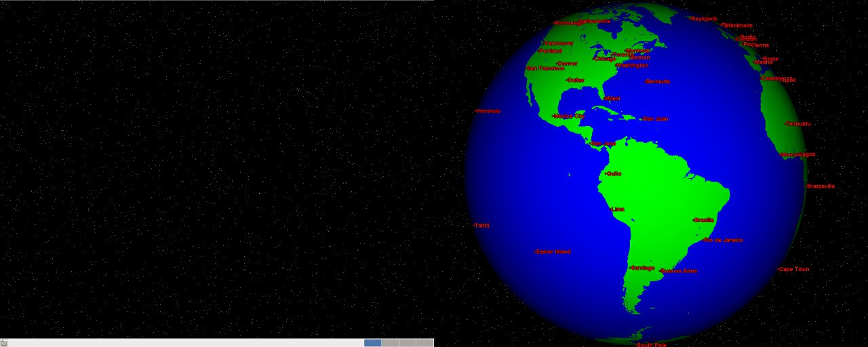Select the Reykjavik marker

click(704, 19)
